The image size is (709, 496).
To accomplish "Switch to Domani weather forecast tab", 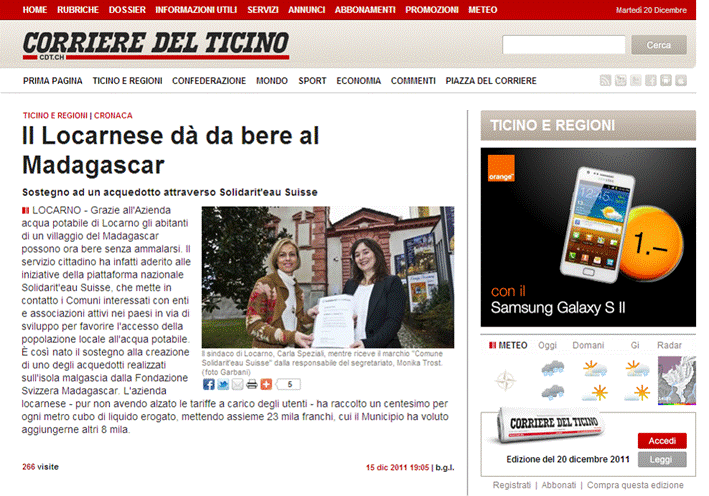I will click(x=587, y=345).
